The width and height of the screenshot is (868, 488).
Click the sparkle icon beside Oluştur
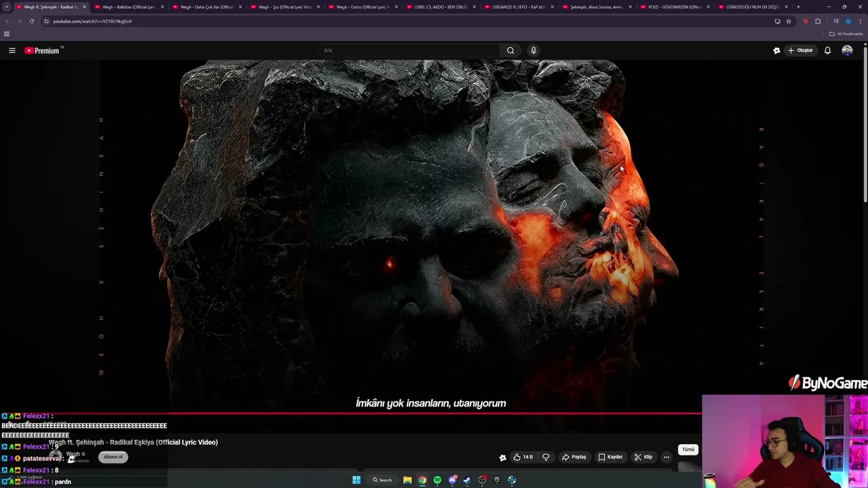point(776,50)
